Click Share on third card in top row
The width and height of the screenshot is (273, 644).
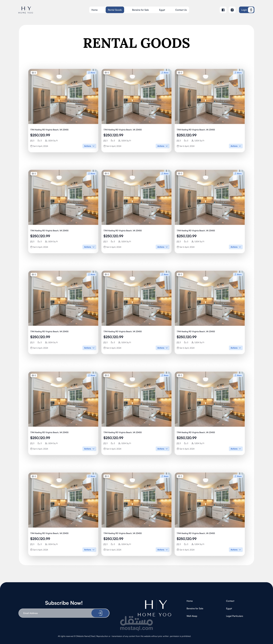point(238,73)
